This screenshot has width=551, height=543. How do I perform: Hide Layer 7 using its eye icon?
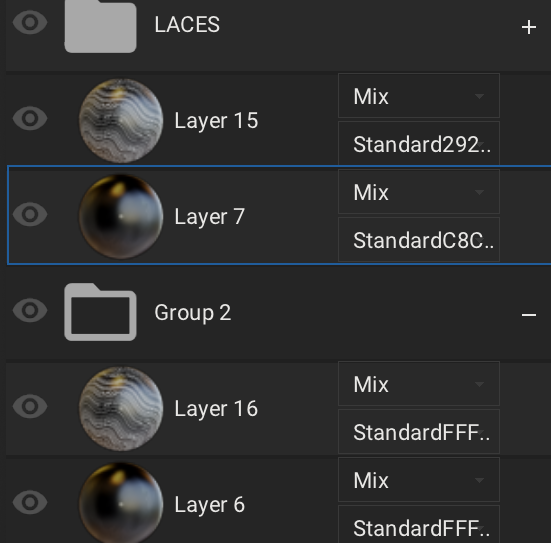tap(30, 214)
